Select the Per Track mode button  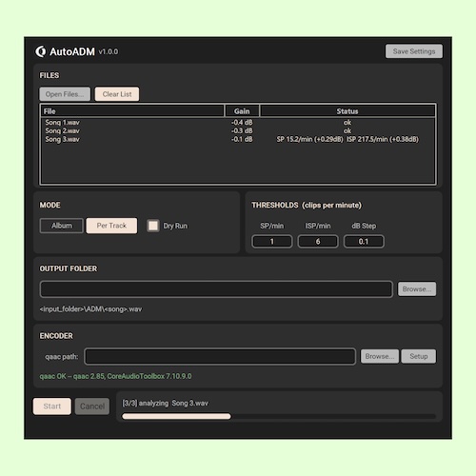[111, 226]
